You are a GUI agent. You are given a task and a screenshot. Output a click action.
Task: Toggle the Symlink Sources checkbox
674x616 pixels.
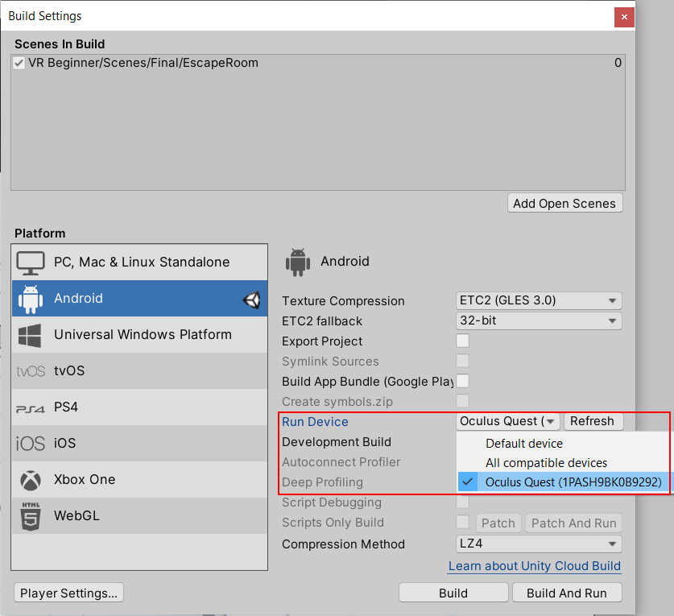462,361
